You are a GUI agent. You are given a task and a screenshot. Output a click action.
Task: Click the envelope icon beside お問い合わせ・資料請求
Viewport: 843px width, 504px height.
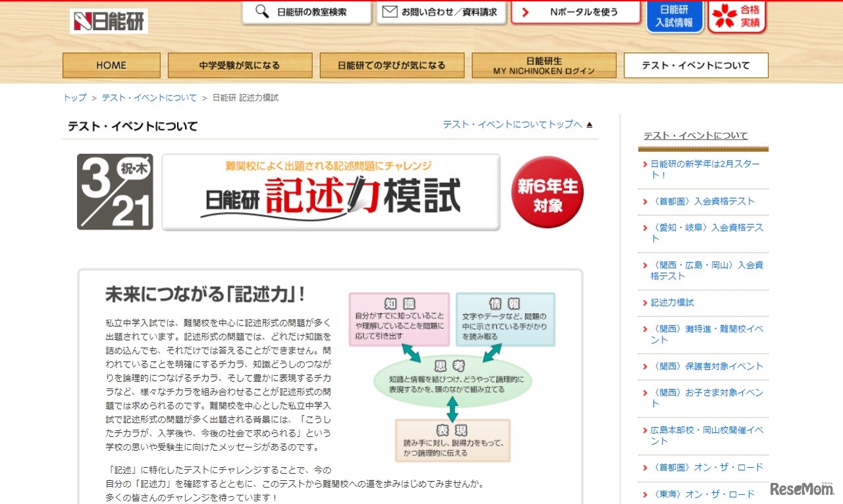(390, 11)
